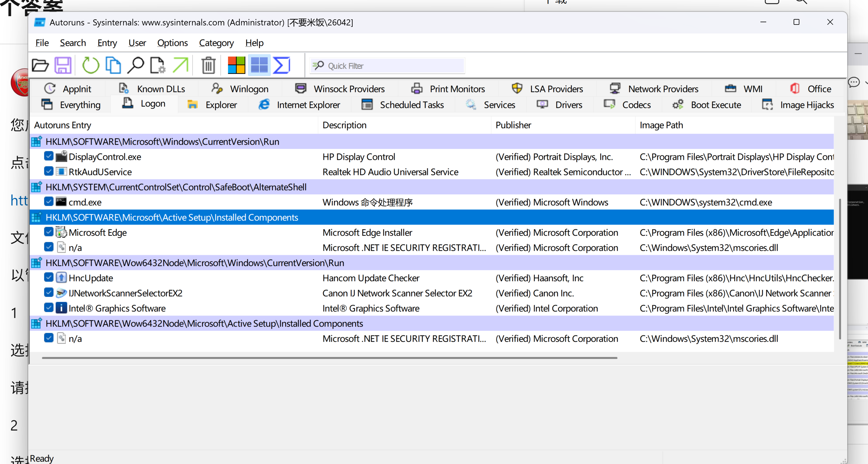The image size is (868, 464).
Task: Click the DisplayControl.exe entry icon
Action: [x=61, y=156]
